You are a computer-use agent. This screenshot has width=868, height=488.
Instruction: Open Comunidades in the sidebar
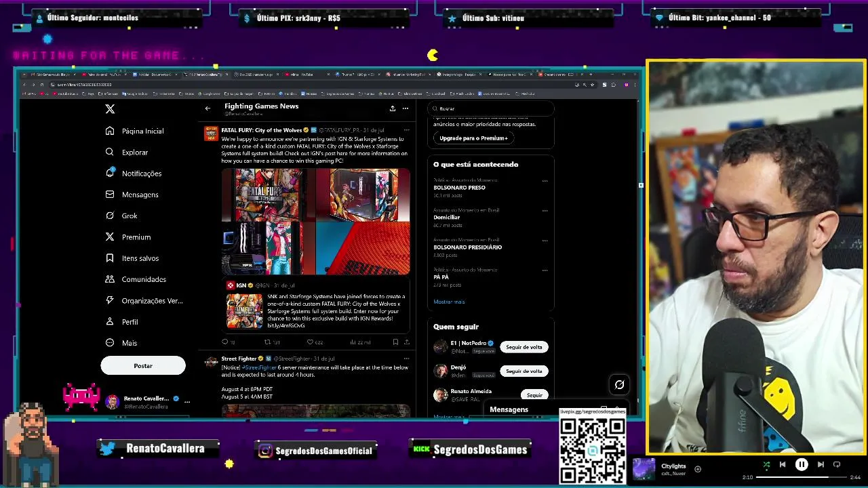(136, 279)
